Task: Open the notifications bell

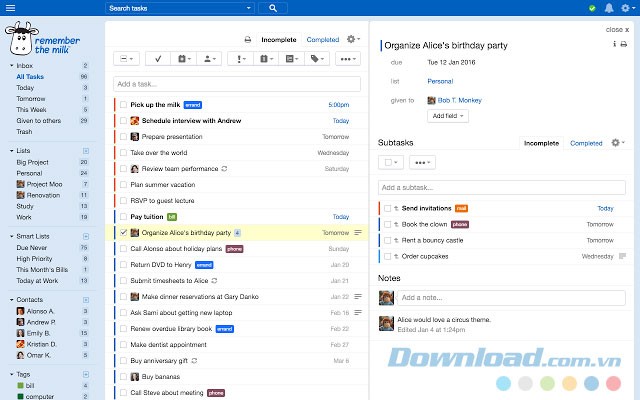Action: (610, 8)
